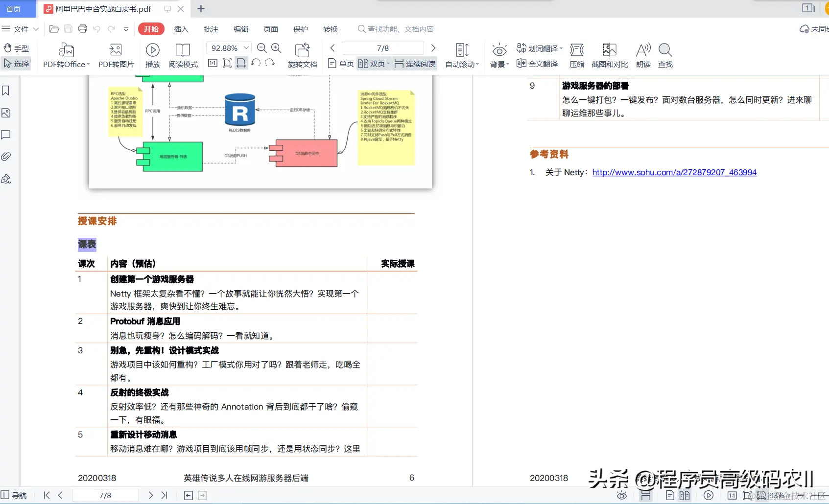The height and width of the screenshot is (504, 829).
Task: Open the attachments panel in the sidebar
Action: click(x=6, y=156)
